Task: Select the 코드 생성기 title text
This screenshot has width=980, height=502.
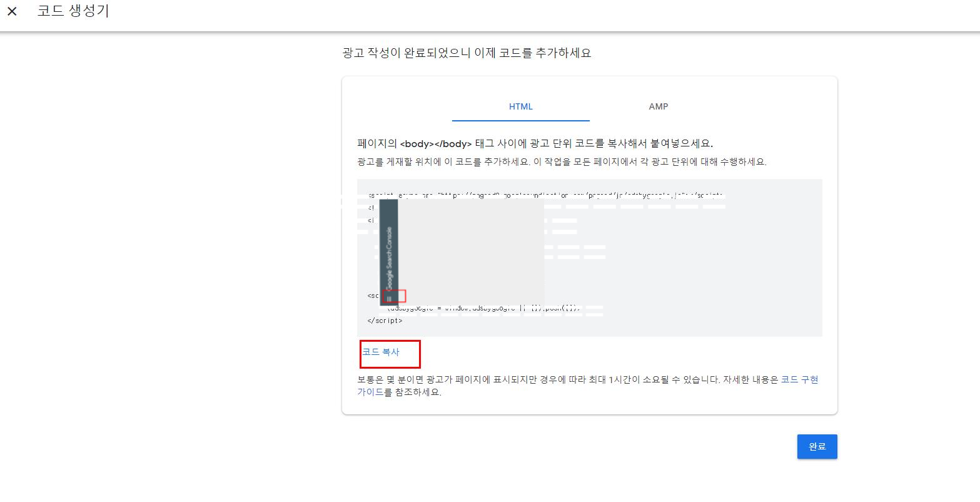Action: click(73, 11)
